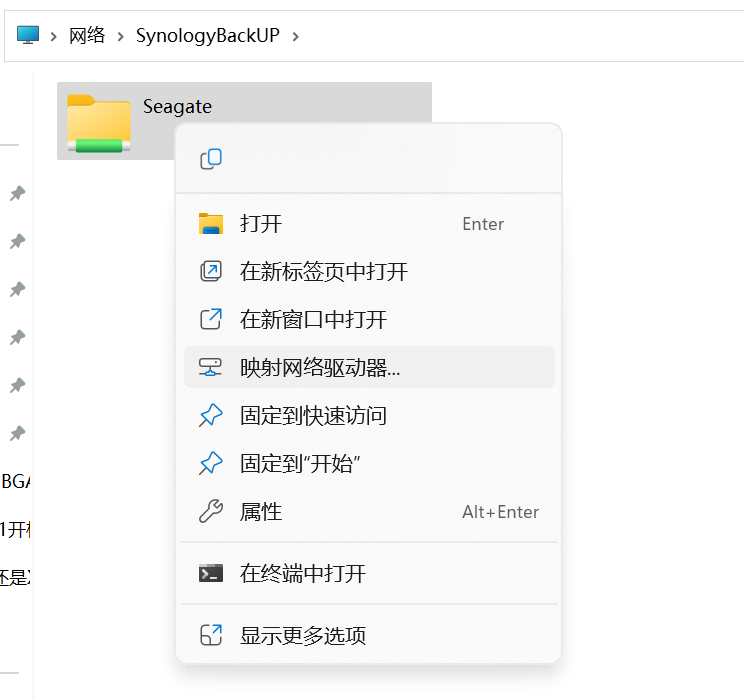Pick 固定到快速访问 from menu

pos(369,416)
